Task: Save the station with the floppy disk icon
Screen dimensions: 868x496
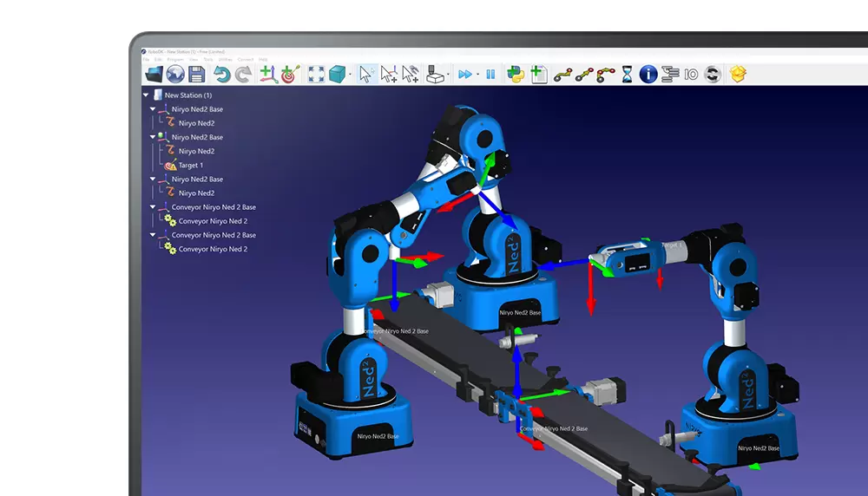Action: (197, 75)
